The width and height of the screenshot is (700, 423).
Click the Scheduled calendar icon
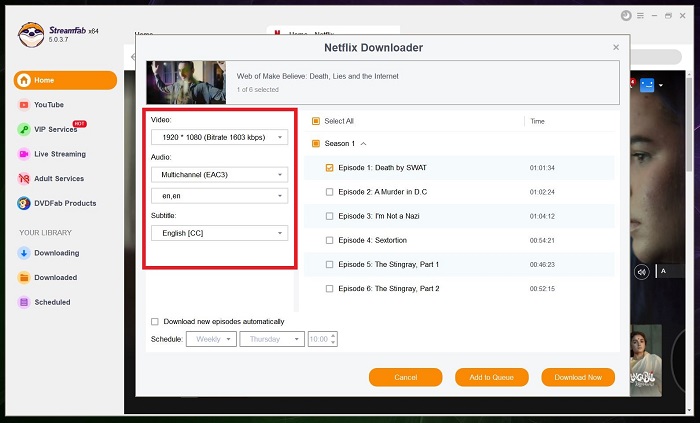24,302
